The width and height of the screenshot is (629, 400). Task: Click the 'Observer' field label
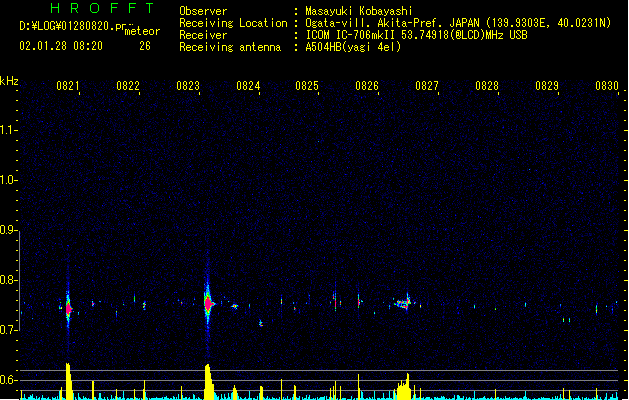203,11
